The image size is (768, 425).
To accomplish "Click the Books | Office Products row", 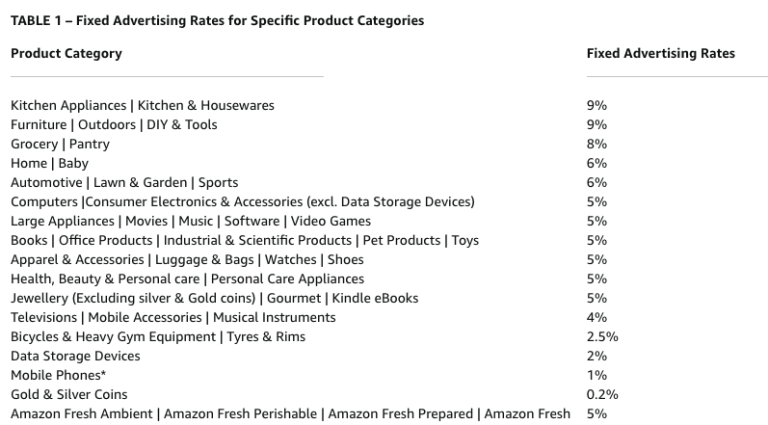I will 244,241.
